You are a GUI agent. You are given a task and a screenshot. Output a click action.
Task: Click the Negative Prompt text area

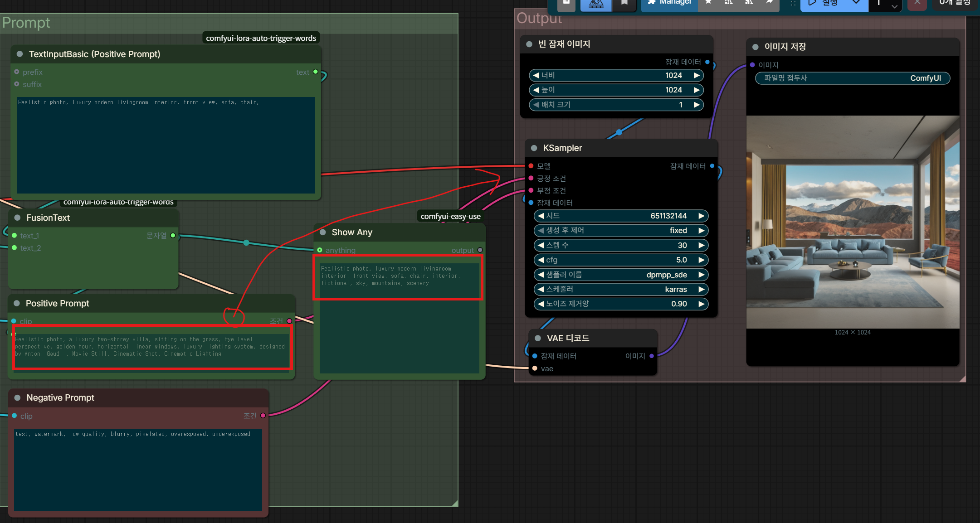(x=138, y=470)
